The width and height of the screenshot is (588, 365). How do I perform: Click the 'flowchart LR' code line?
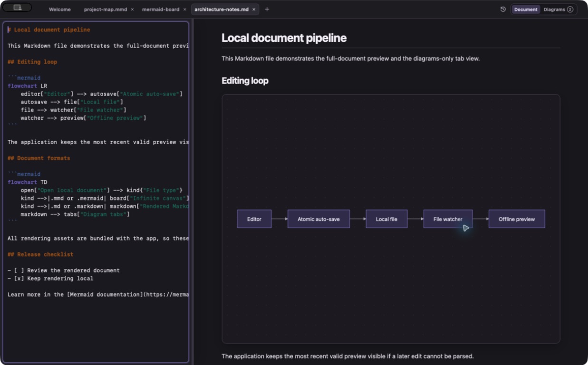click(x=27, y=86)
